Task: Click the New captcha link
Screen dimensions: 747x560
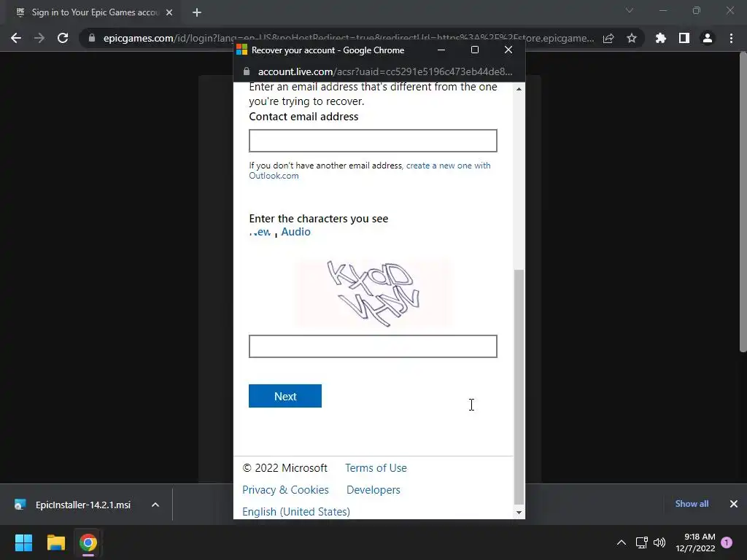Action: point(260,232)
